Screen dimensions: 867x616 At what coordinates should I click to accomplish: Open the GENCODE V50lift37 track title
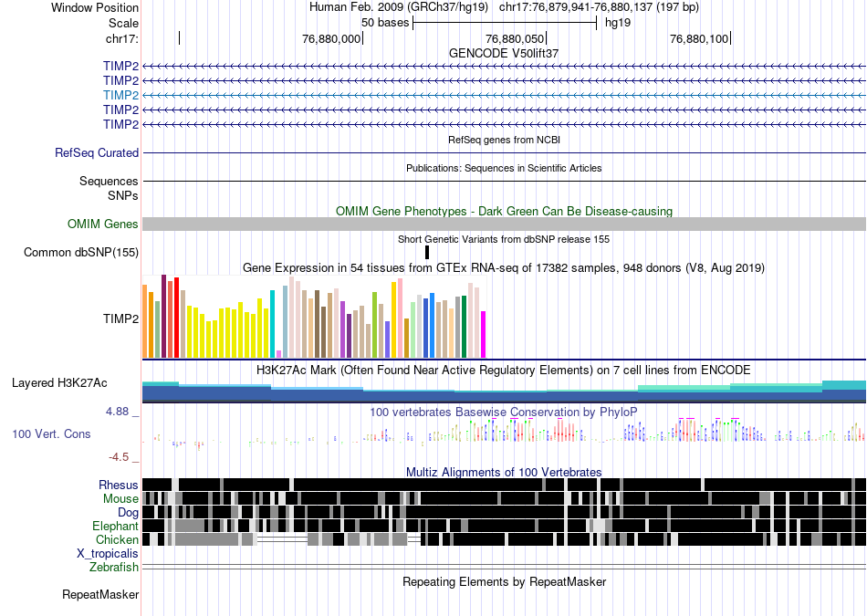click(x=504, y=53)
